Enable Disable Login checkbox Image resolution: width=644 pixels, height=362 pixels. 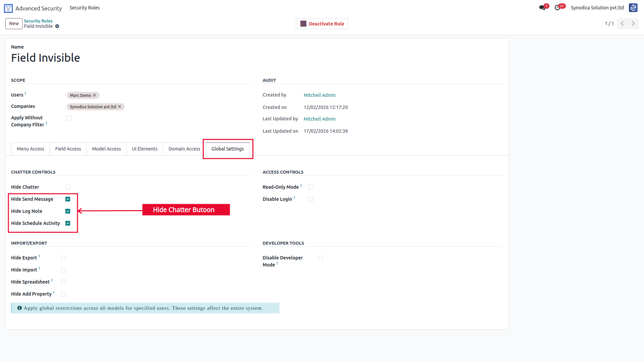[x=311, y=199]
